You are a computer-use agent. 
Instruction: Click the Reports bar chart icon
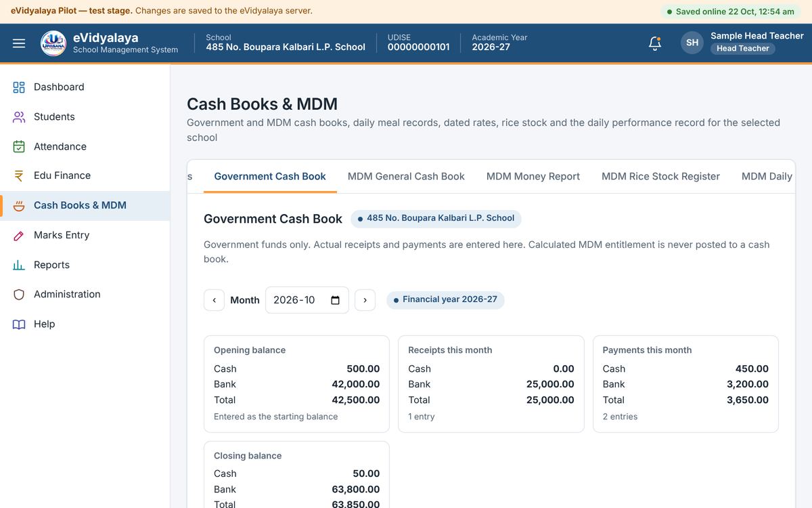coord(19,265)
